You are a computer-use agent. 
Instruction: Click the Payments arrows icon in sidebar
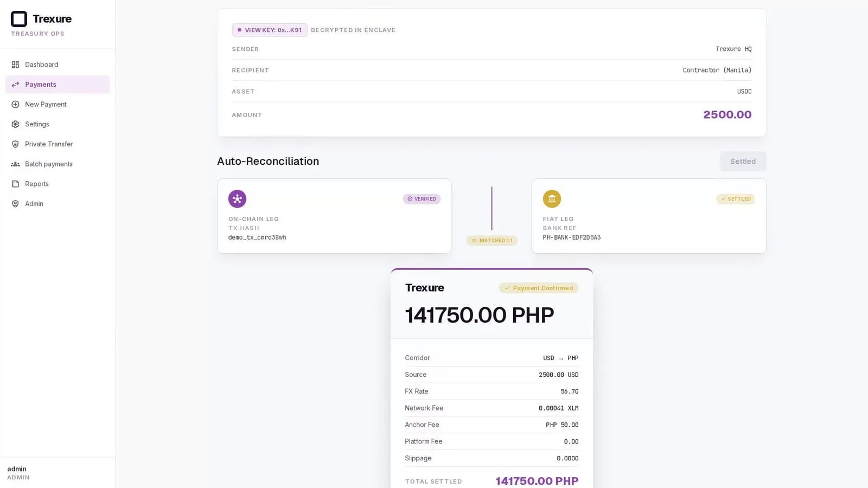(x=15, y=85)
